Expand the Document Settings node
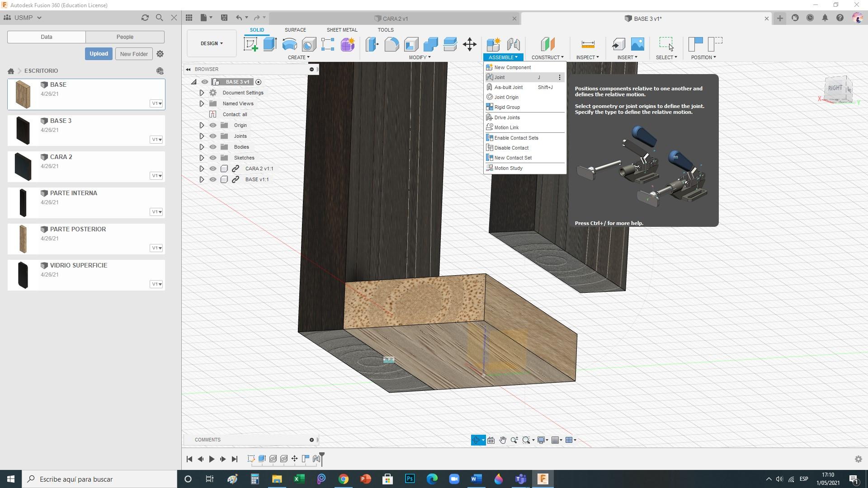The height and width of the screenshot is (488, 868). [x=202, y=93]
